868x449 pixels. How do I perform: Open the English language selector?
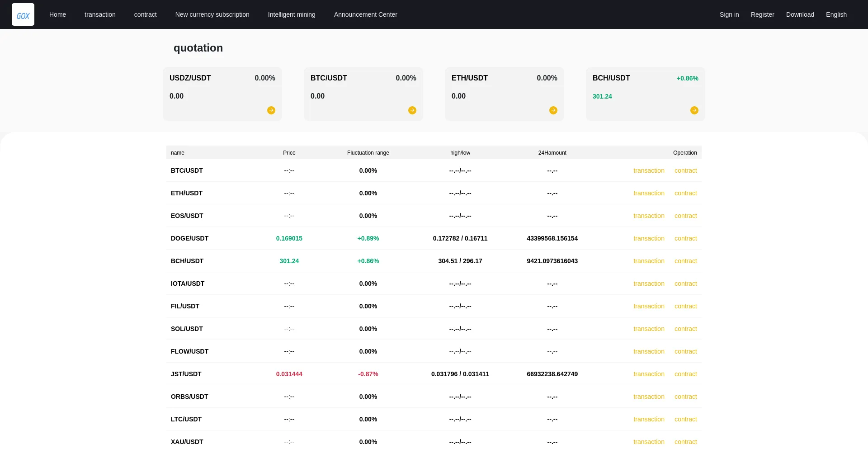tap(836, 14)
